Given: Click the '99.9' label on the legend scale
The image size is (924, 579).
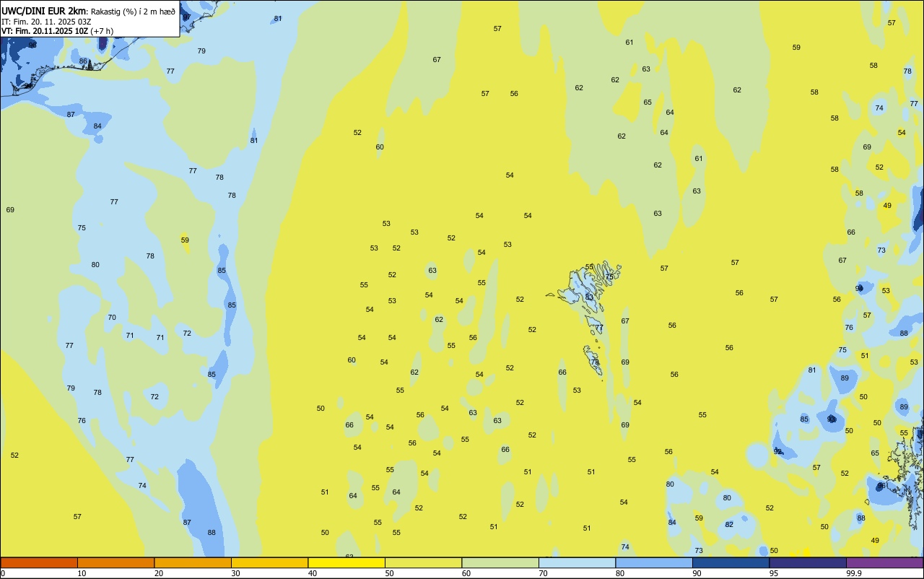Looking at the screenshot, I should coord(853,573).
